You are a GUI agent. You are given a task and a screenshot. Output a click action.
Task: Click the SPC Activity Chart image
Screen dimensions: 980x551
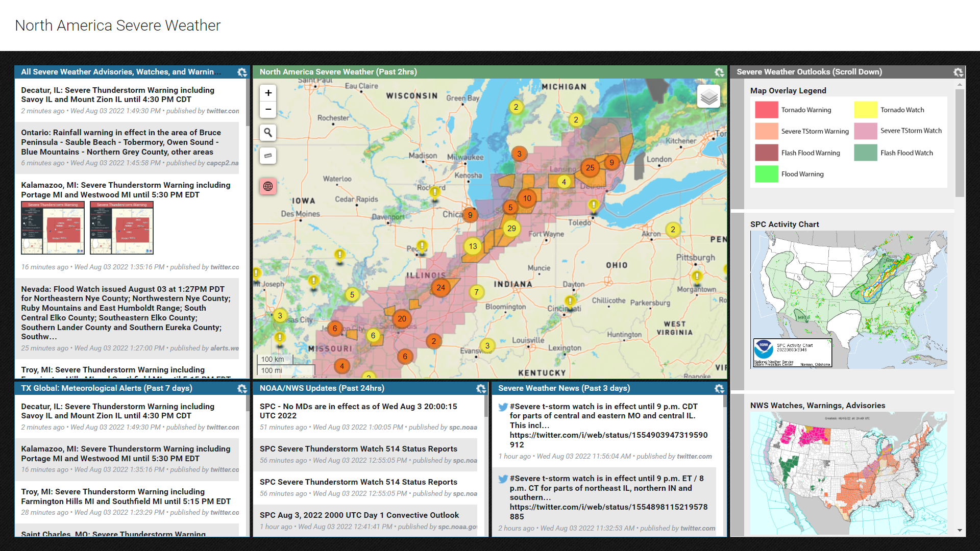pos(848,299)
